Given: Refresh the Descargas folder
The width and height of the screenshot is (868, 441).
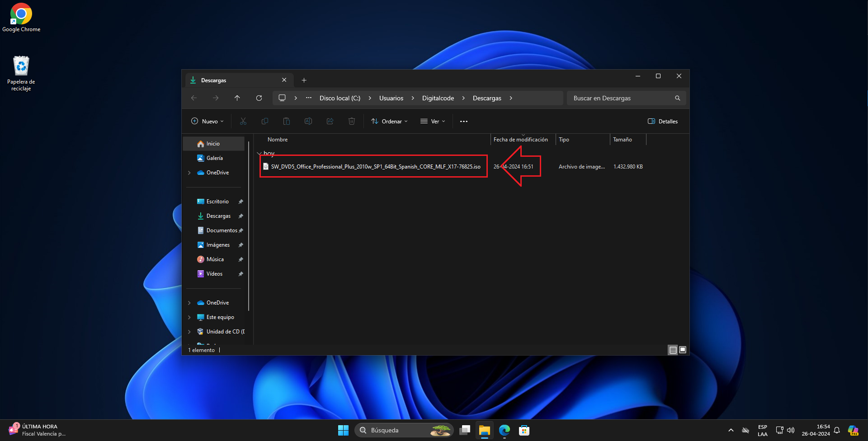Looking at the screenshot, I should coord(259,98).
